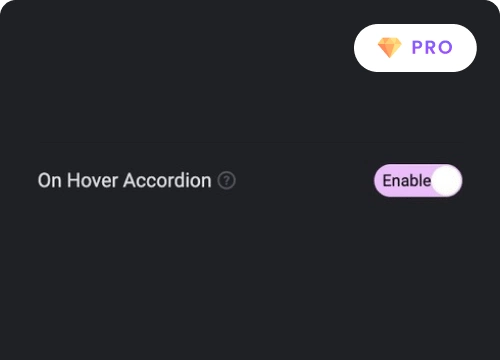Show info for On Hover Accordion setting

[227, 181]
